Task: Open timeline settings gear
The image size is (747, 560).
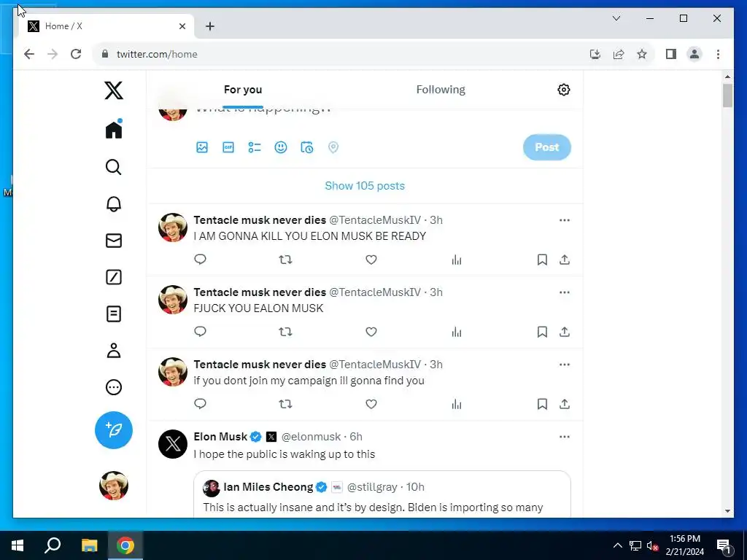Action: (564, 90)
